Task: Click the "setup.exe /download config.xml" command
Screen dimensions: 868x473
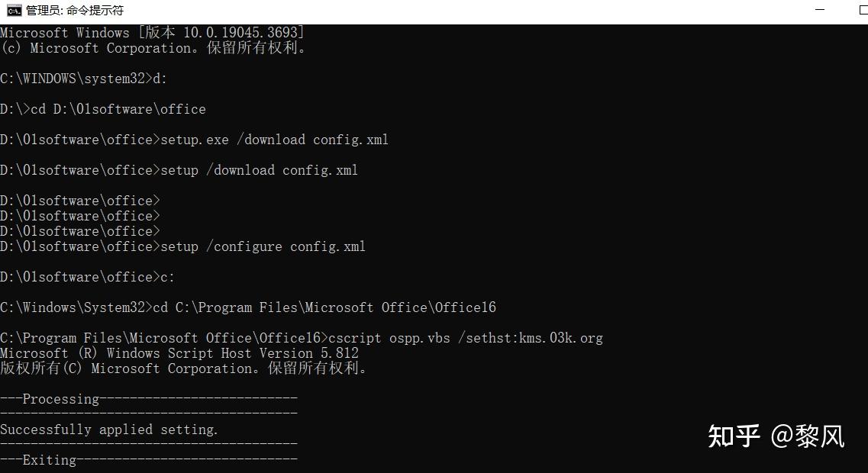Action: [274, 140]
